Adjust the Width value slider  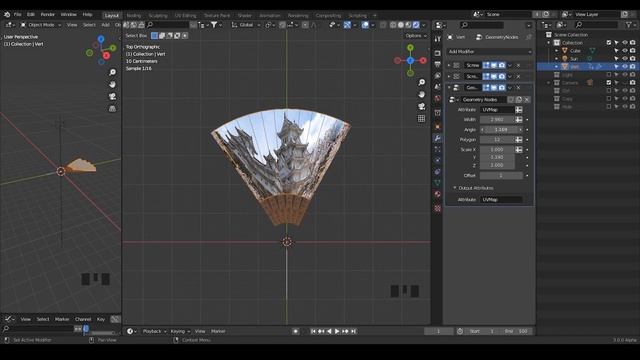497,120
